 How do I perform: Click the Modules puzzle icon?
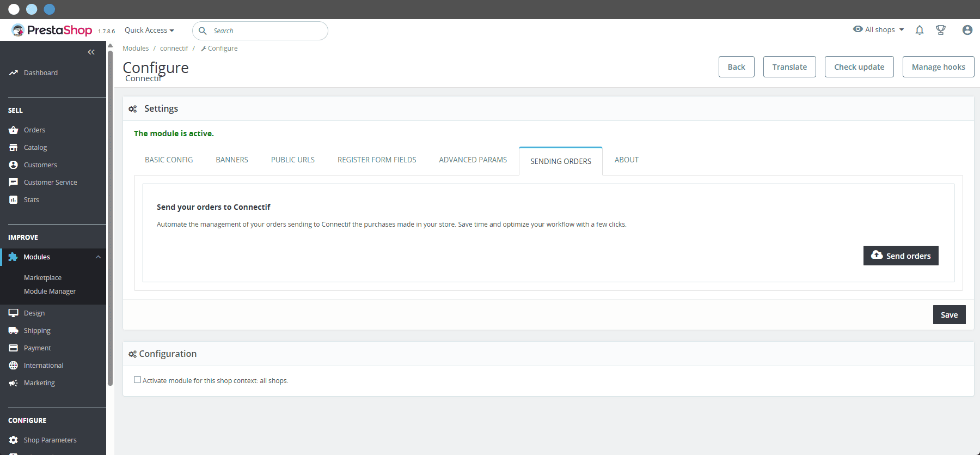point(13,257)
